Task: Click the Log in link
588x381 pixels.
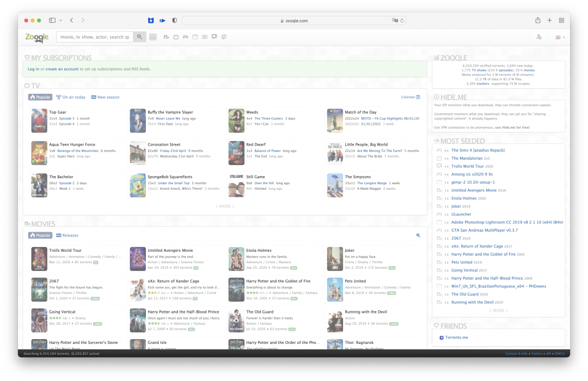Action: pos(33,69)
